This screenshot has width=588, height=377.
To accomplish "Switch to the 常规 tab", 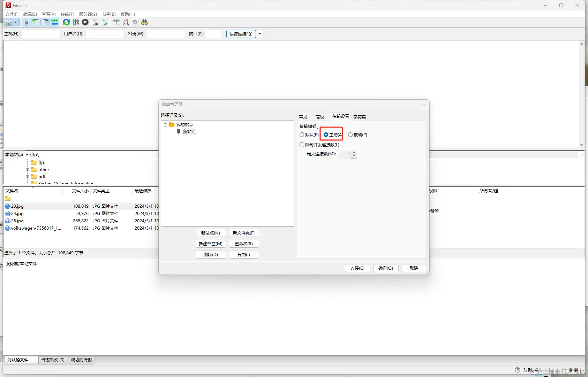I will click(303, 117).
